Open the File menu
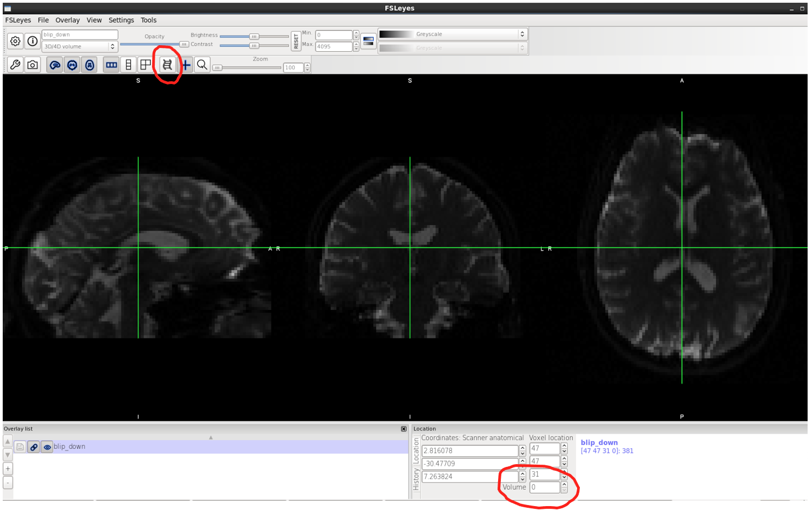This screenshot has height=511, width=812. [43, 20]
